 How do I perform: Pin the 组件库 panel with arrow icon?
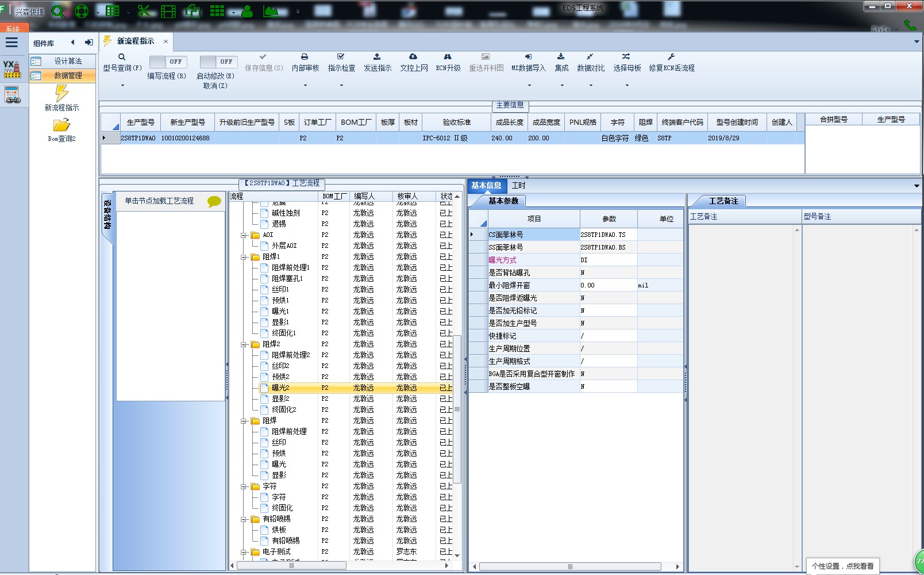[88, 43]
